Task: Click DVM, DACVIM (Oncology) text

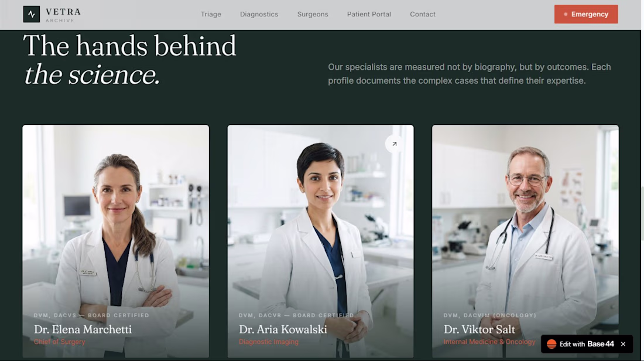Action: point(490,315)
